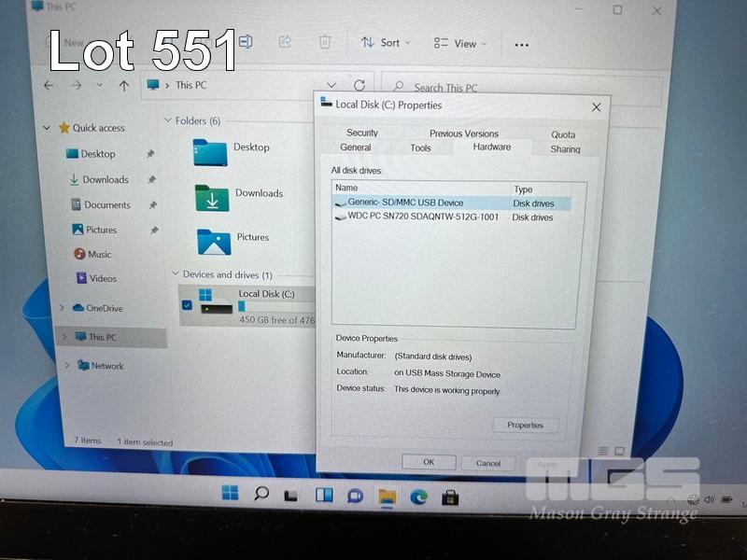Open the Sort dropdown menu
747x560 pixels.
(382, 43)
